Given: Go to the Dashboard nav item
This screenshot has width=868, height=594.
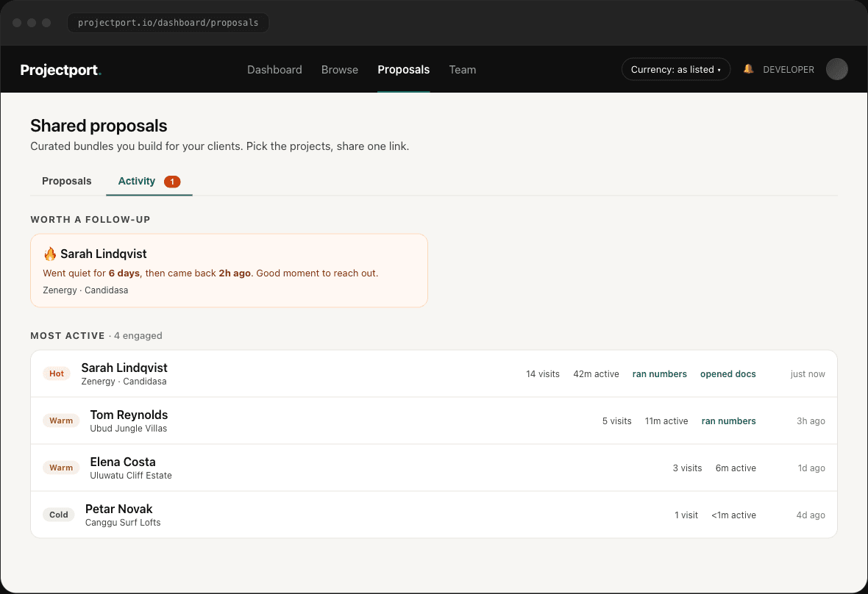Looking at the screenshot, I should tap(274, 70).
